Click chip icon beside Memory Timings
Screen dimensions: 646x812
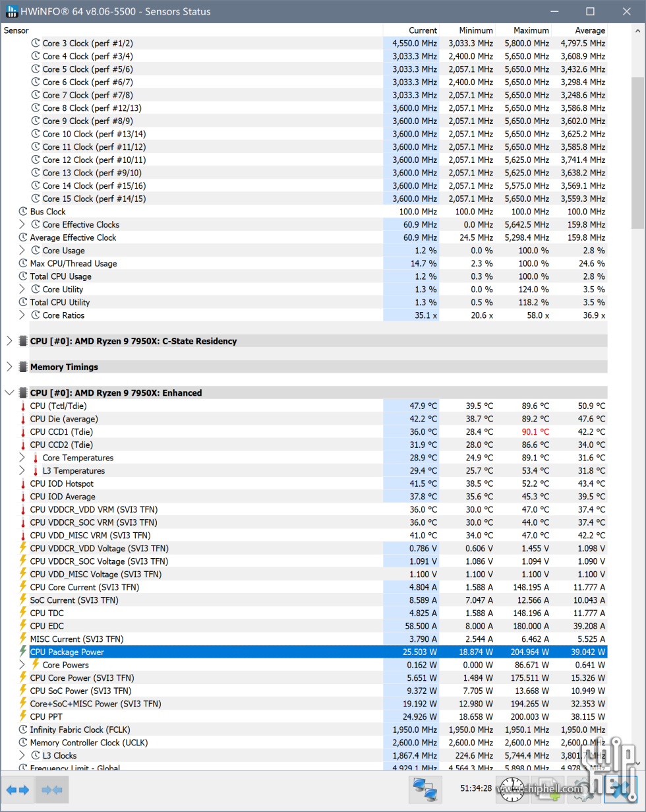23,367
